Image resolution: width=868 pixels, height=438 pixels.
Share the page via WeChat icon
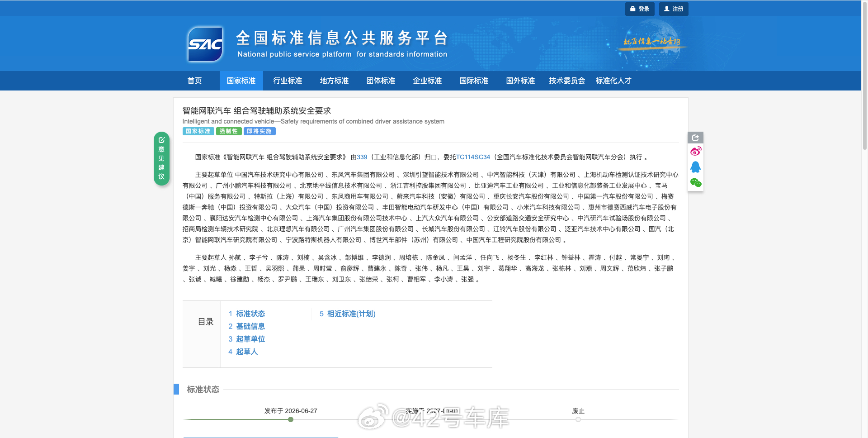click(x=695, y=183)
